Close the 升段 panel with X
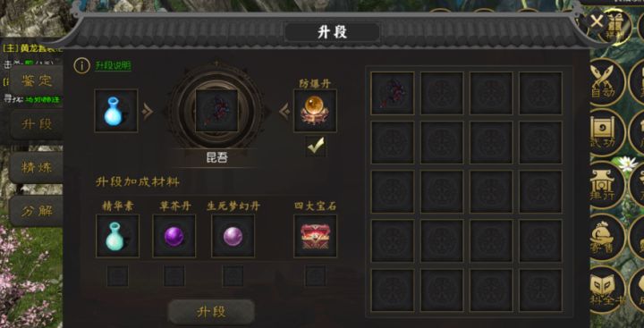 coord(597,21)
